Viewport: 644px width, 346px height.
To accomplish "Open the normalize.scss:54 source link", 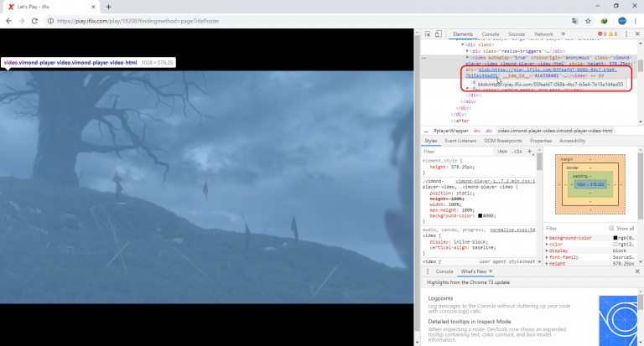I will (x=512, y=230).
